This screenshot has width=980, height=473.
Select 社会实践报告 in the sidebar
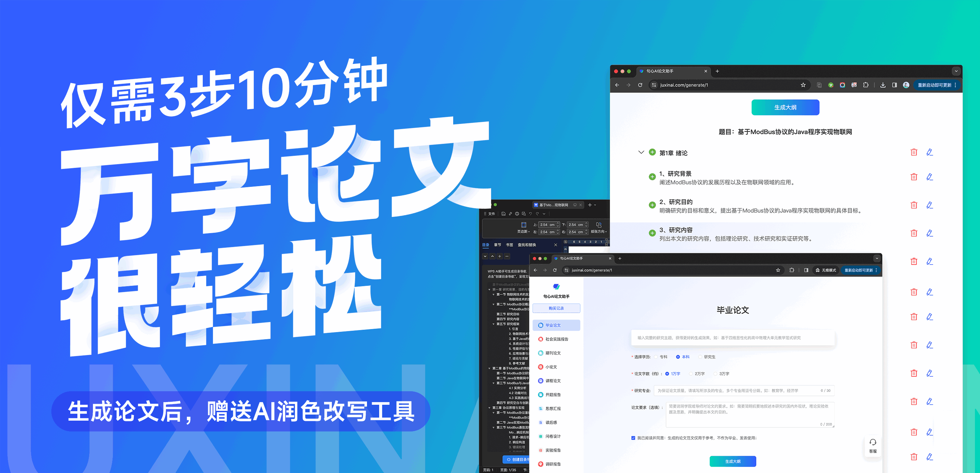[556, 339]
